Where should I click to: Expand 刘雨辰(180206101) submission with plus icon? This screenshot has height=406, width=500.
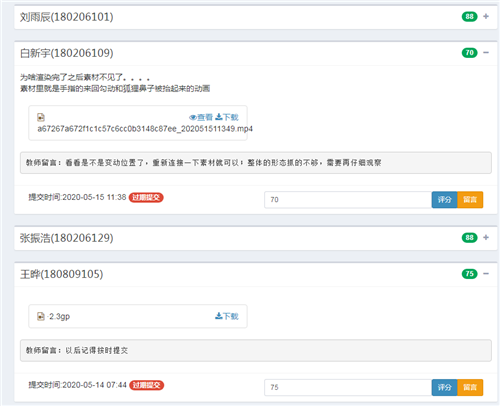(486, 16)
